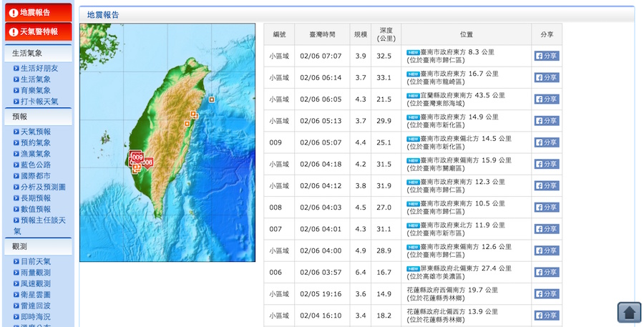Share earthquake 008 on Facebook
The width and height of the screenshot is (644, 327).
coord(547,208)
